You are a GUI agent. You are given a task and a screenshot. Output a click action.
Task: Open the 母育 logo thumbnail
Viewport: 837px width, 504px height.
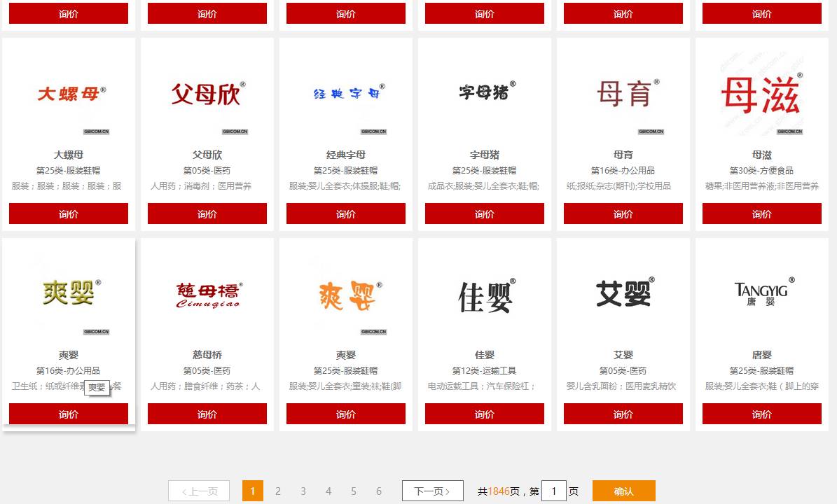pos(622,94)
